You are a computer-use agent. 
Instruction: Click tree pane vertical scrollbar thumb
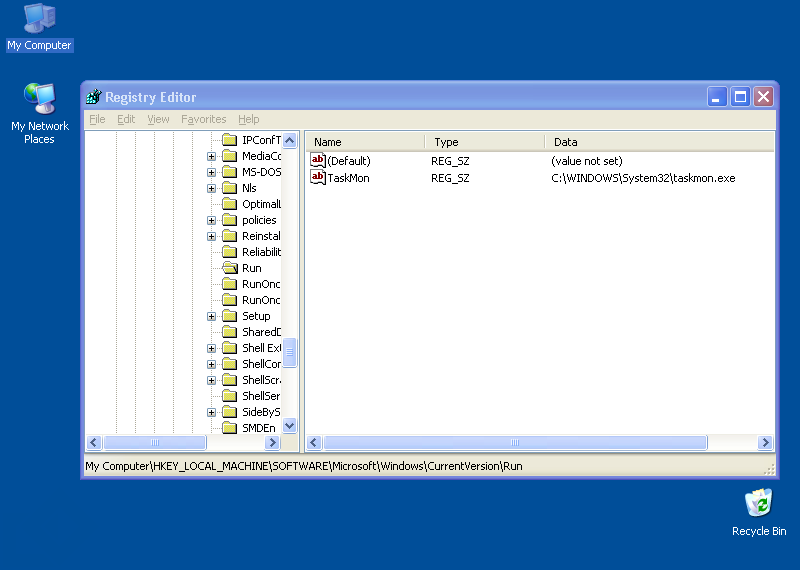point(290,352)
